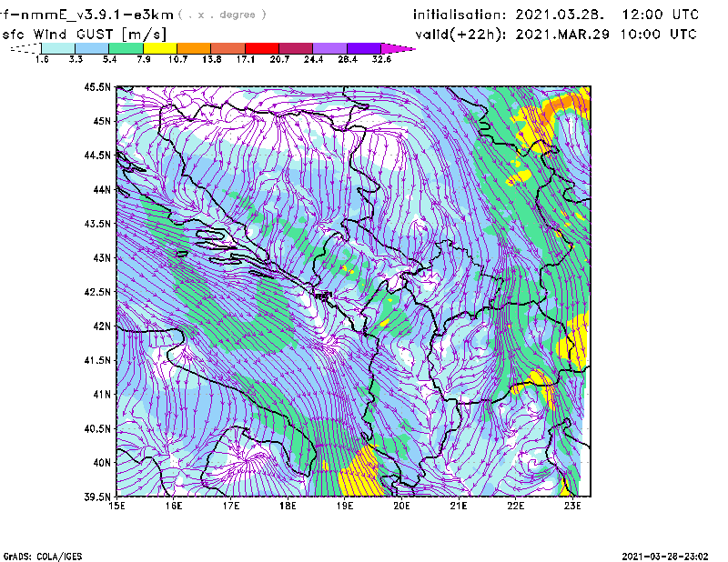Viewport: 728px width, 562px height.
Task: Click the orange legend swatch after 10.7
Action: click(x=194, y=47)
